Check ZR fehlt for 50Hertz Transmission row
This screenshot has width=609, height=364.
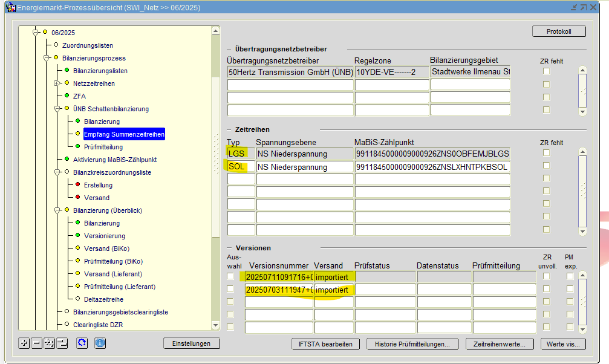(546, 71)
